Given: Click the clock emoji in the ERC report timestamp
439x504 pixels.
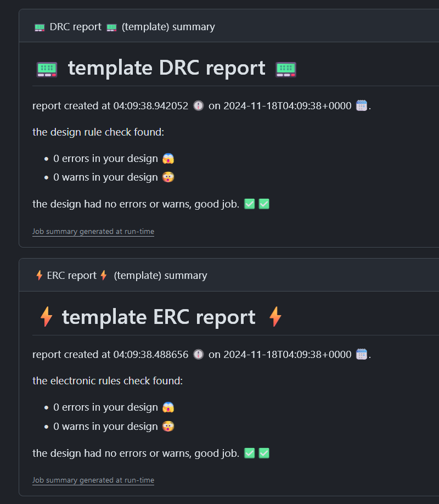Looking at the screenshot, I should tap(199, 354).
